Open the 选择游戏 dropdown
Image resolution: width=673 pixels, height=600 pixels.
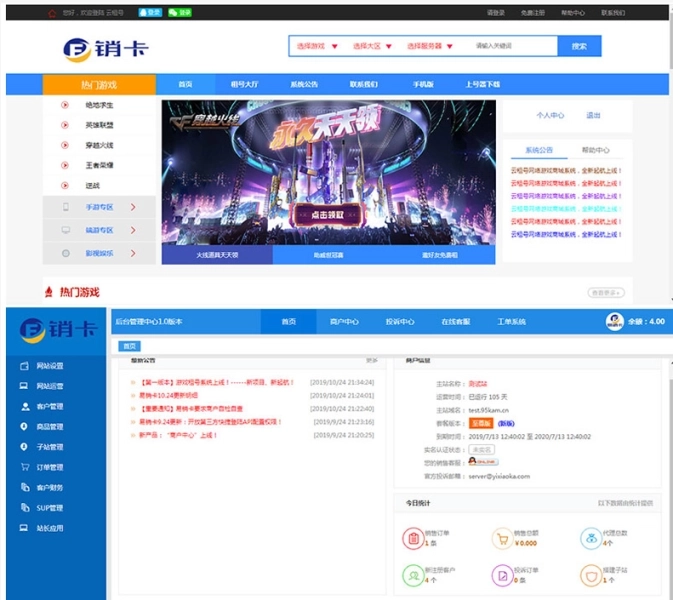tap(317, 46)
